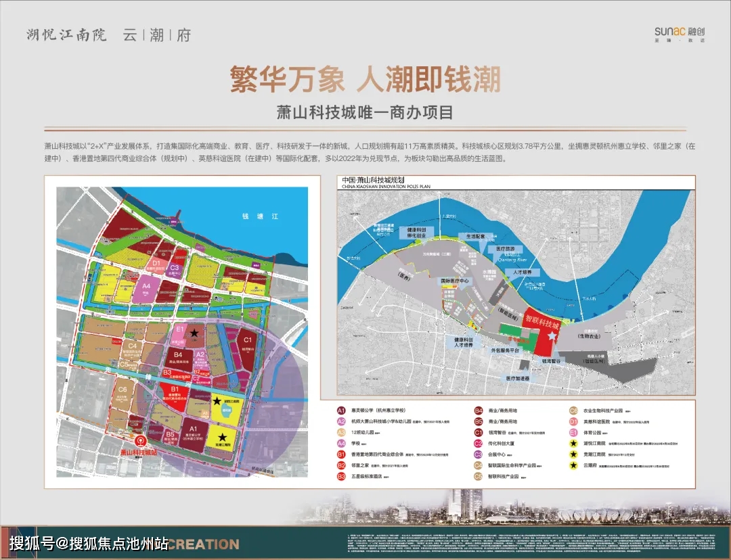Click the red 萧山科技城站 station label
The image size is (731, 560).
click(x=139, y=452)
